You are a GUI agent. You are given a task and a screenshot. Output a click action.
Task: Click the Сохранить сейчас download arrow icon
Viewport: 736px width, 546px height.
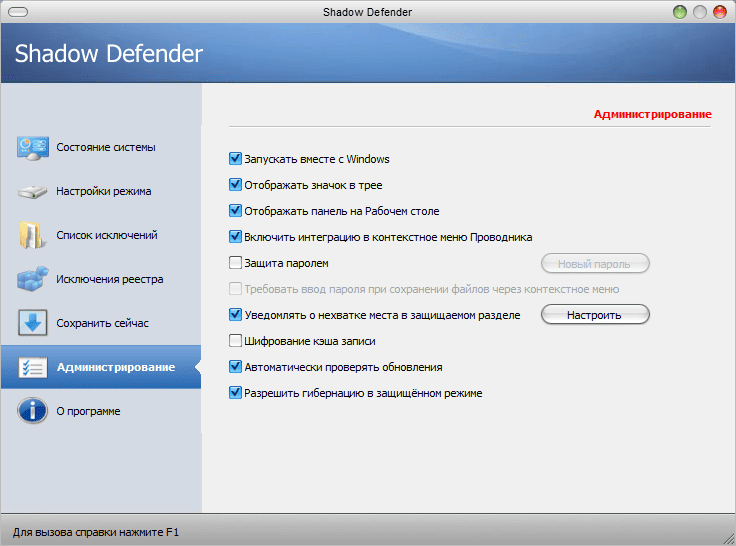(32, 323)
